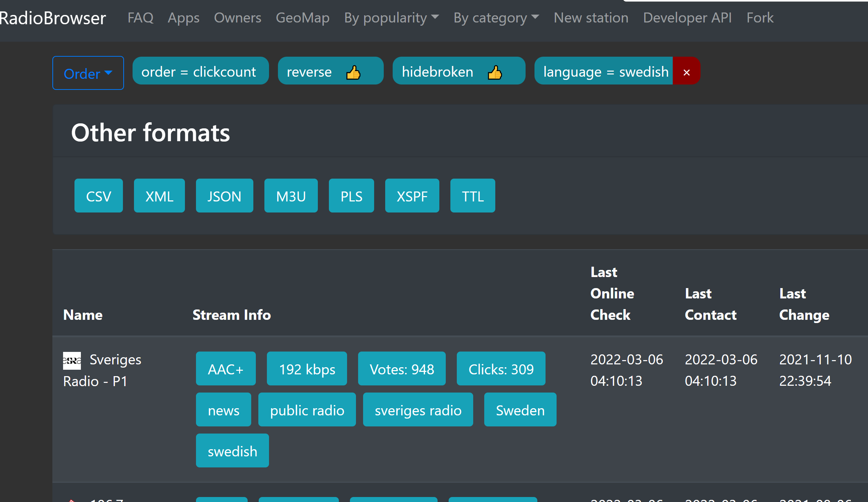
Task: Click the Name column header
Action: [x=83, y=315]
